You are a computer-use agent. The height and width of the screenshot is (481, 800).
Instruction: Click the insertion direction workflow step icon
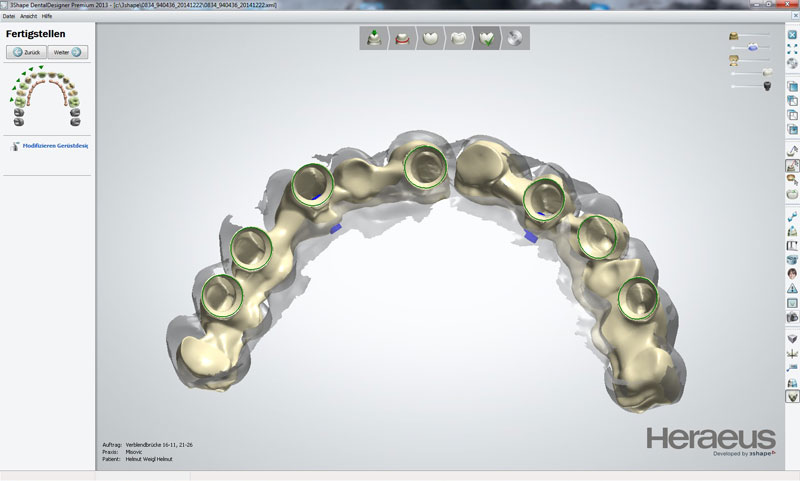[x=375, y=38]
